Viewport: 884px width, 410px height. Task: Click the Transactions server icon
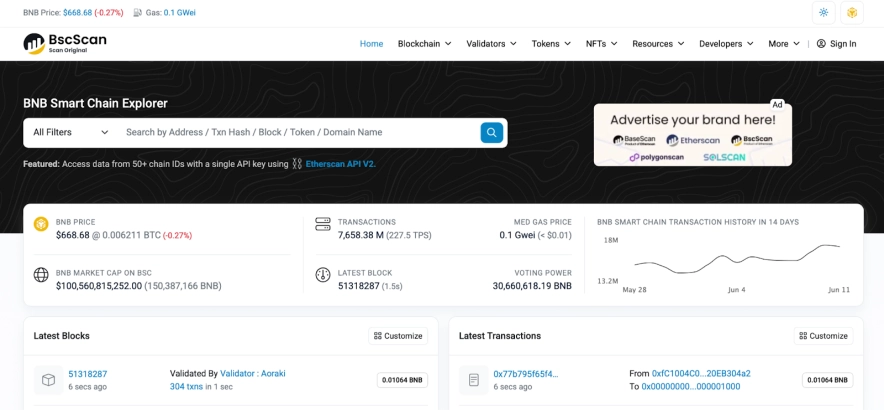coord(323,224)
